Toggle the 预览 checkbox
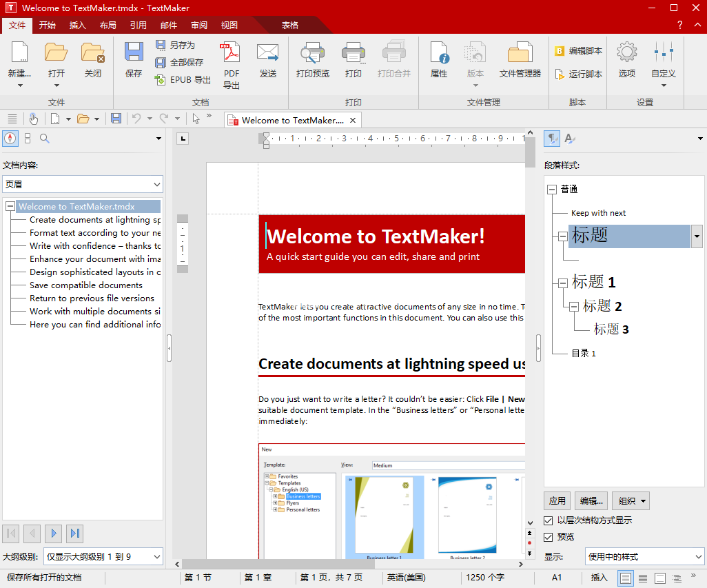 pyautogui.click(x=549, y=537)
